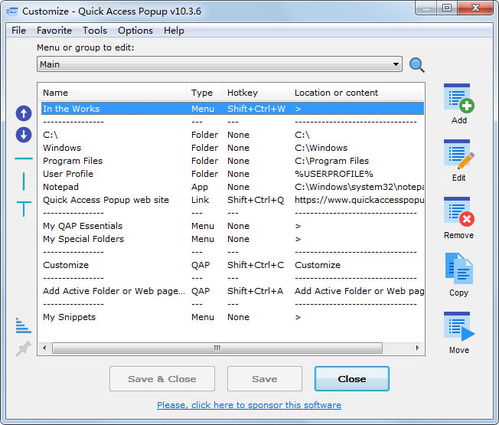Click scrollbar left arrow
The width and height of the screenshot is (499, 425).
[x=44, y=348]
